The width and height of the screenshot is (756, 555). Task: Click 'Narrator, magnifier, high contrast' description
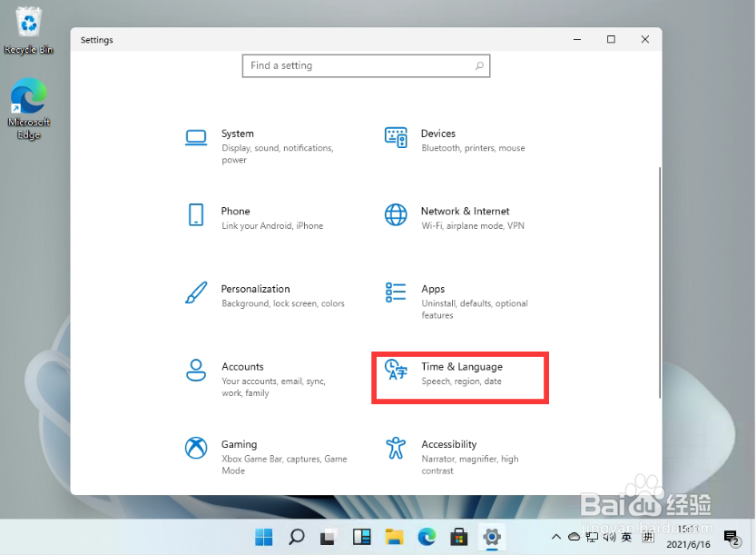pyautogui.click(x=470, y=465)
